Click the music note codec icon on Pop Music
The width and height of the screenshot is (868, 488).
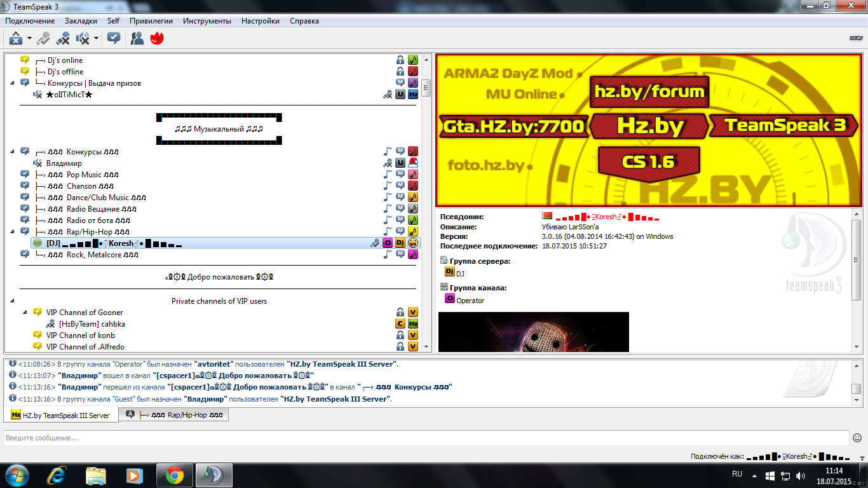tap(388, 175)
